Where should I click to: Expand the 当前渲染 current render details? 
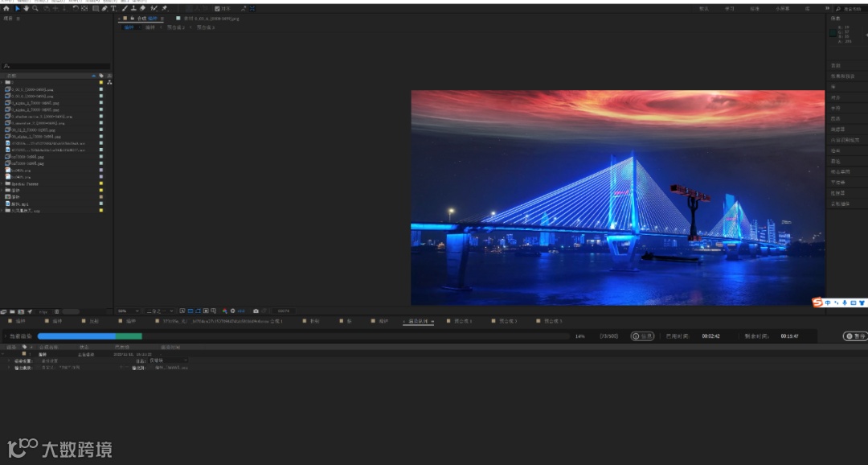coord(6,335)
